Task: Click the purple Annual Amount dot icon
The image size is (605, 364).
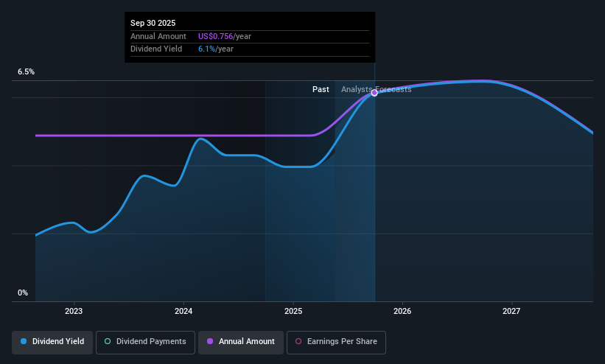Action: (210, 342)
